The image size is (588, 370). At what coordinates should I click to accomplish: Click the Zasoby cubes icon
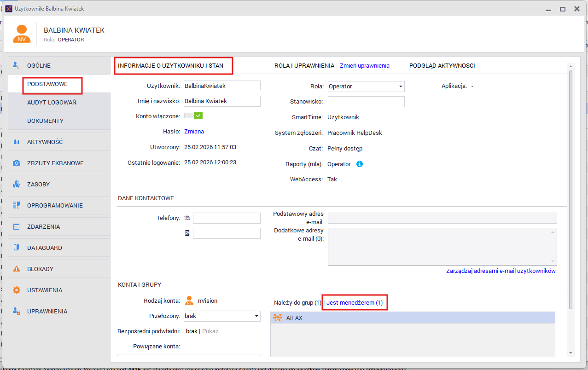tap(17, 185)
